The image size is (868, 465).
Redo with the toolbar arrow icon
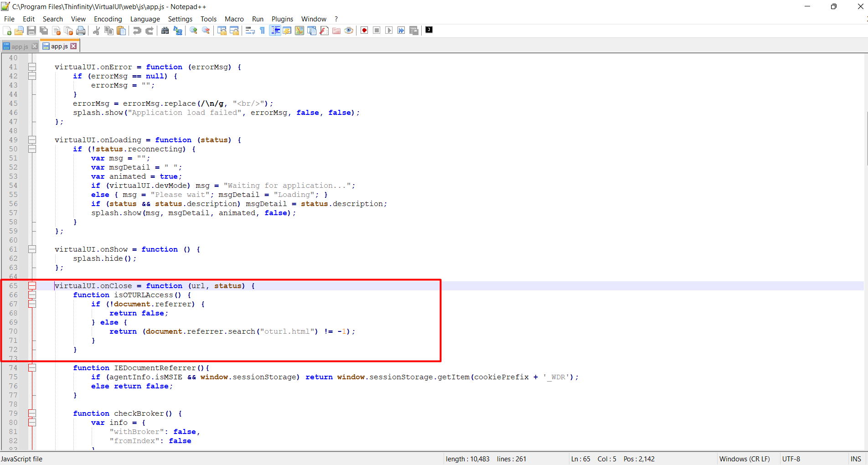pos(149,31)
